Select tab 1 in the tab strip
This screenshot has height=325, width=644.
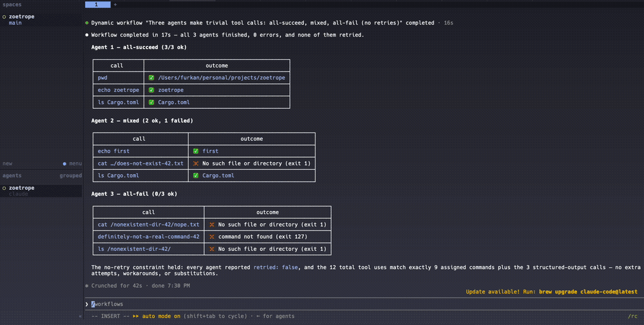pos(98,5)
